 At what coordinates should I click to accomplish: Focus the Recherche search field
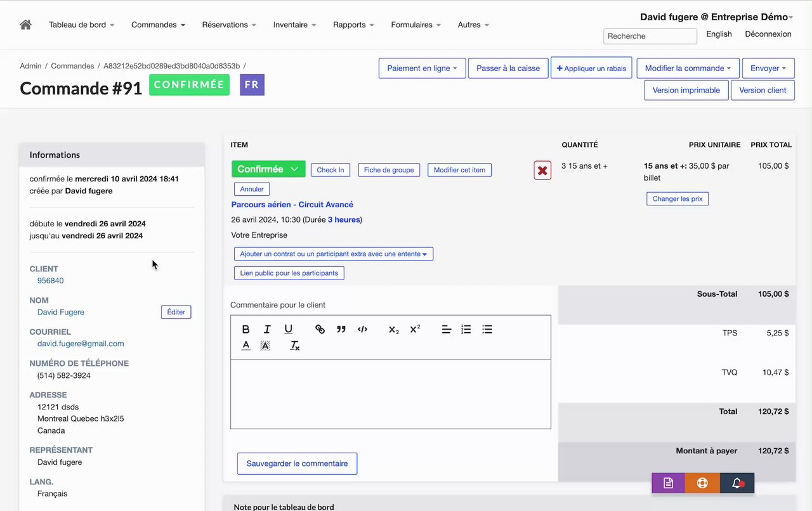pos(650,36)
